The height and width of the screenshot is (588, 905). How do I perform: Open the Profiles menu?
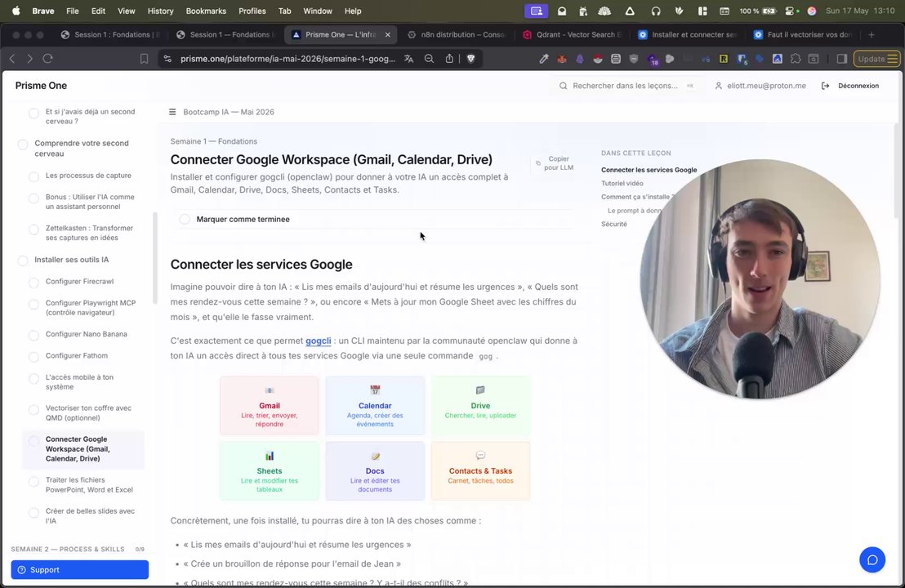(x=252, y=11)
